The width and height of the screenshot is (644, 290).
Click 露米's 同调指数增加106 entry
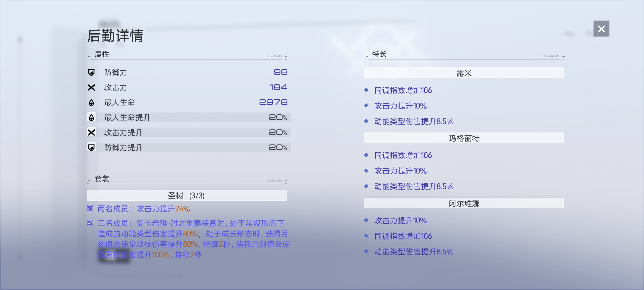403,90
